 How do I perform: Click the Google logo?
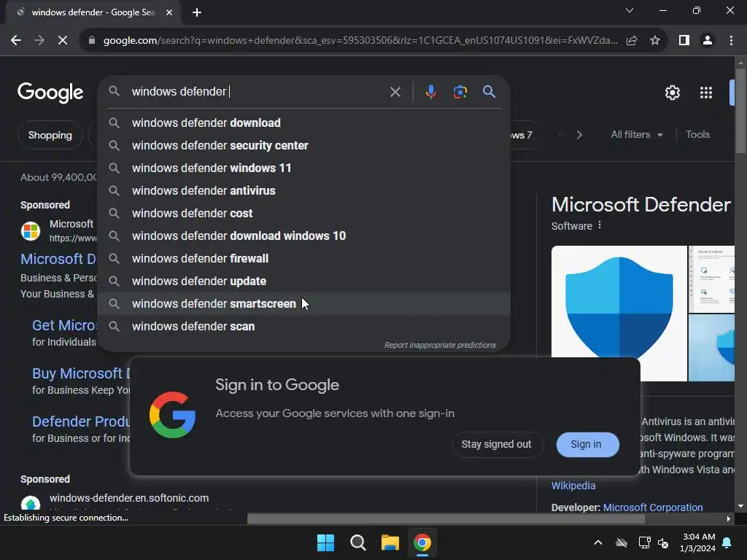[50, 93]
